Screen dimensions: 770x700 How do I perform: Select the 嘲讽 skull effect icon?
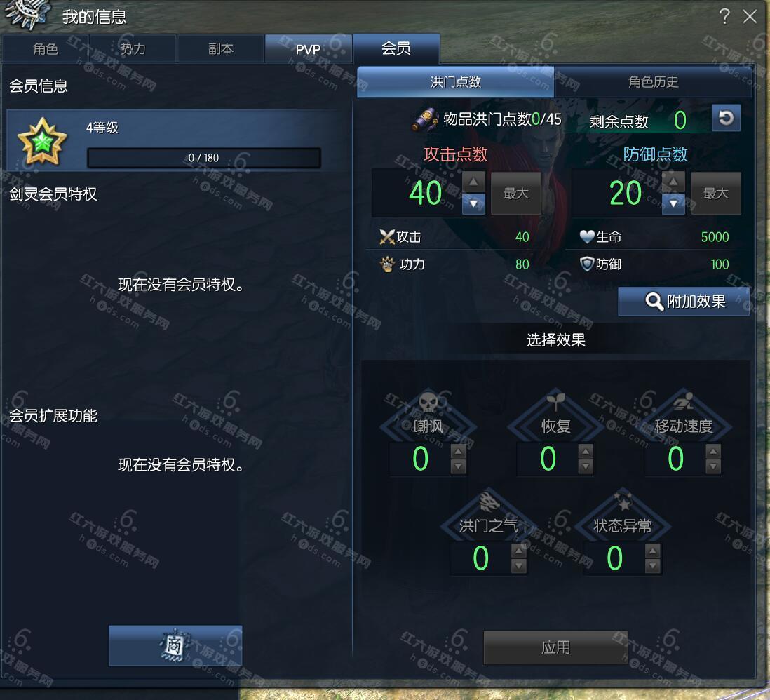(x=428, y=402)
